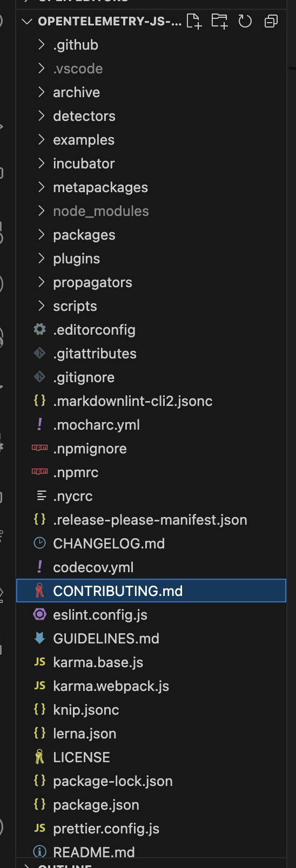Open the CONTRIBUTING.md file
Screen dimensions: 296x868
click(x=151, y=591)
